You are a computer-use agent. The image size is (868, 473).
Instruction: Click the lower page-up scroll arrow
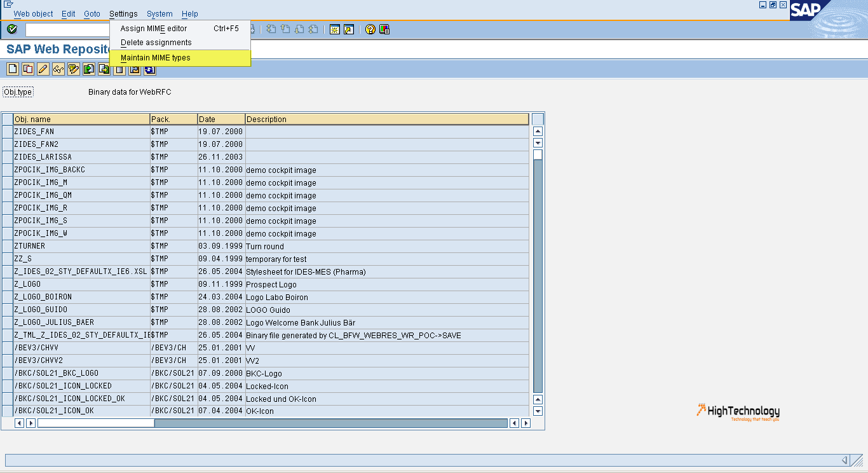pyautogui.click(x=538, y=399)
